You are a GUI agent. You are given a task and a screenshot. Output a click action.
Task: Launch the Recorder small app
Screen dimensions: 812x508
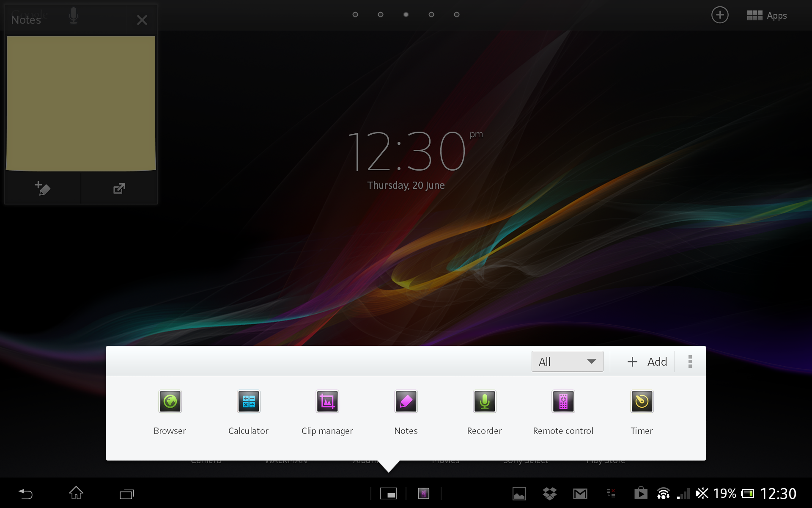point(485,401)
